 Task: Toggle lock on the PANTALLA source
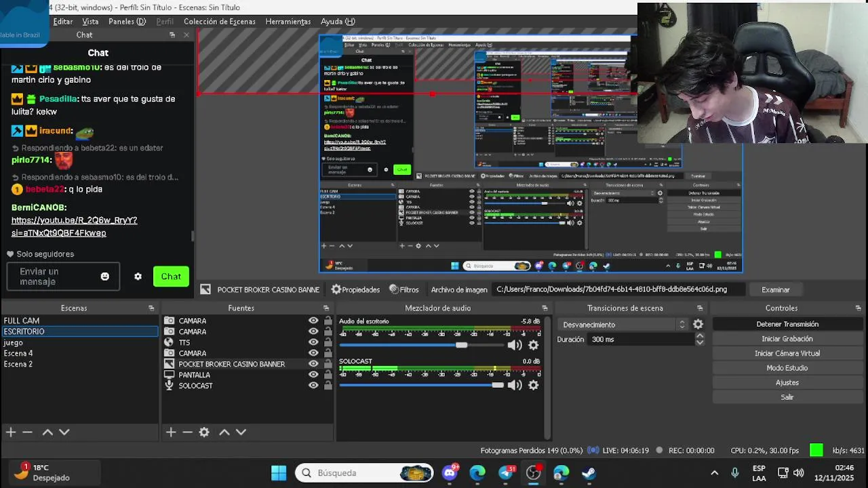coord(328,375)
